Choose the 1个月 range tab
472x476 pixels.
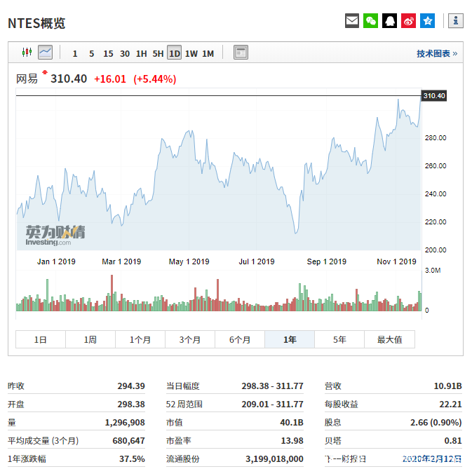point(140,339)
